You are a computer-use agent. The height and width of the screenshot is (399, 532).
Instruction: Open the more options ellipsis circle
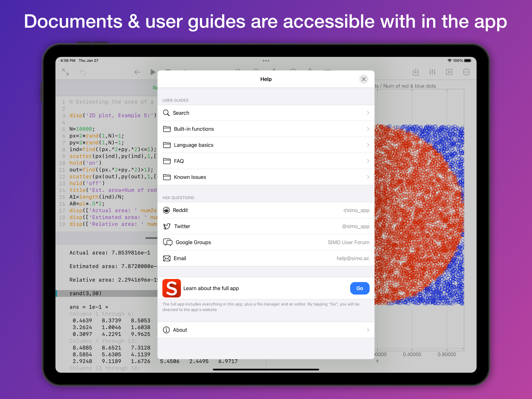point(466,72)
